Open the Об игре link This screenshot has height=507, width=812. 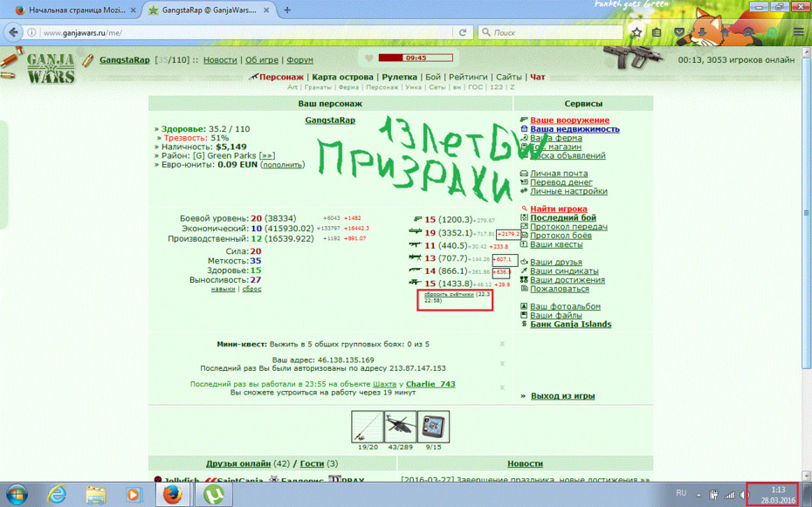(x=262, y=60)
